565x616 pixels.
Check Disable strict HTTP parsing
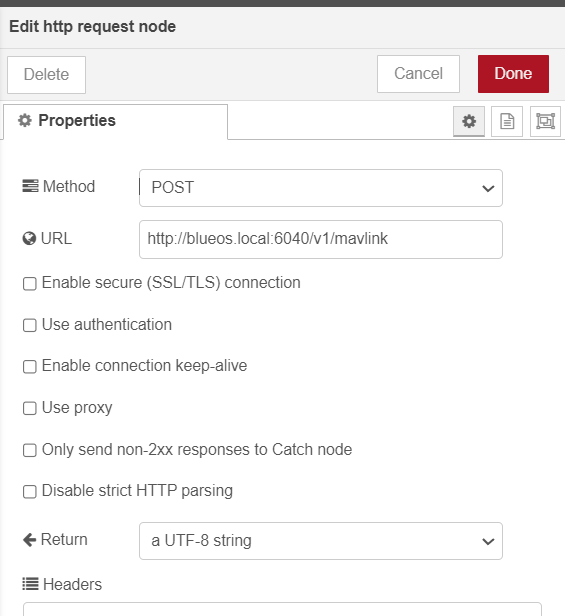[30, 491]
